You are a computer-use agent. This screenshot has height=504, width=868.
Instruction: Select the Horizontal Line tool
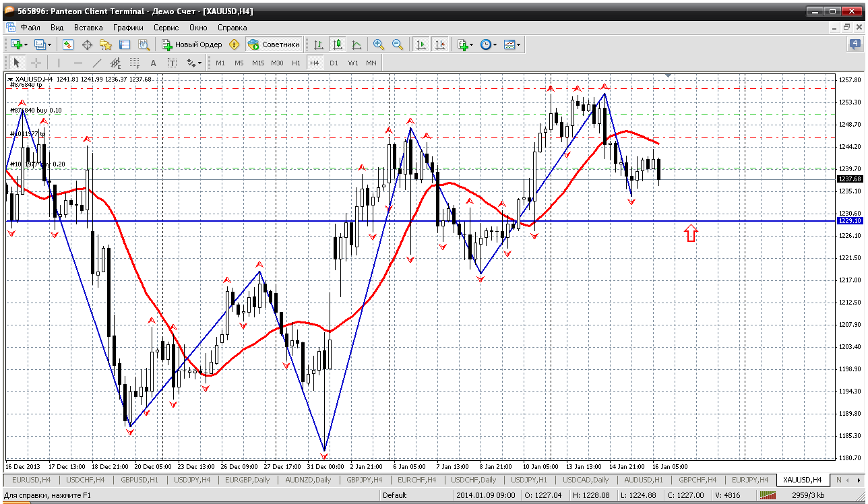(x=78, y=63)
